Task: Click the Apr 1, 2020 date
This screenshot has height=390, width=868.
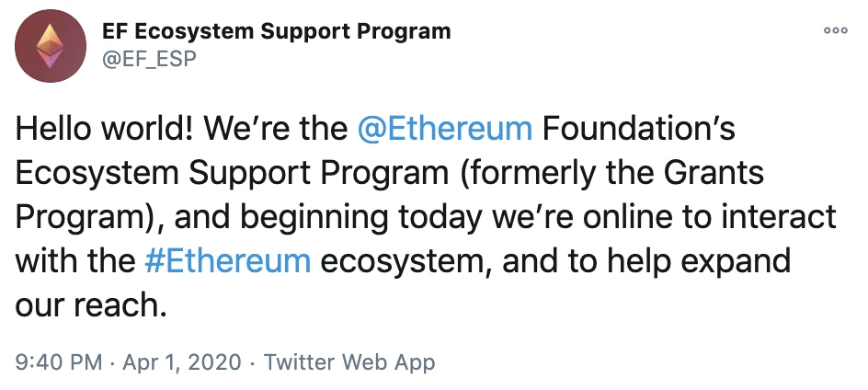Action: tap(182, 362)
